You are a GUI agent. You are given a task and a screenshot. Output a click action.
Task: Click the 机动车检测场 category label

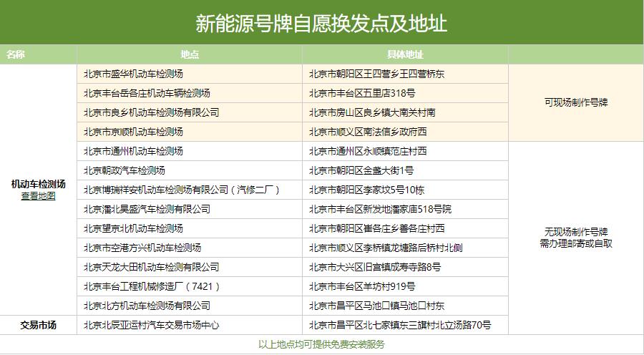[38, 184]
